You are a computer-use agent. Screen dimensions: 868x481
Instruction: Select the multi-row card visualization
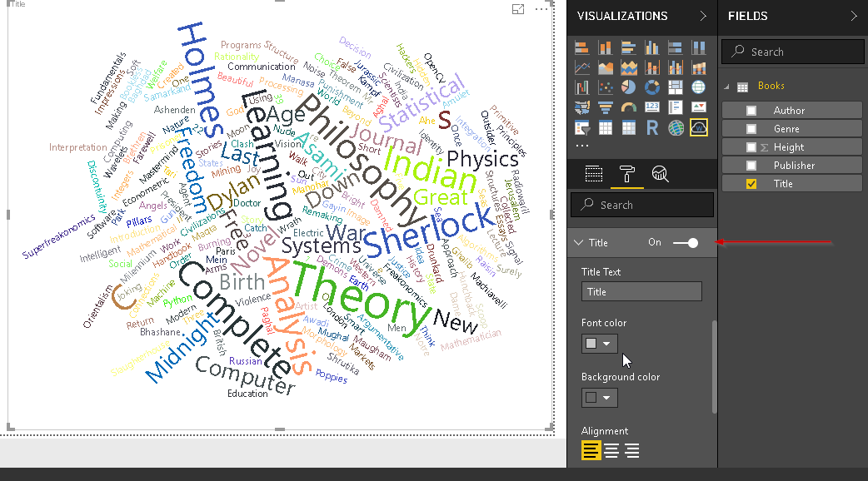[x=676, y=107]
